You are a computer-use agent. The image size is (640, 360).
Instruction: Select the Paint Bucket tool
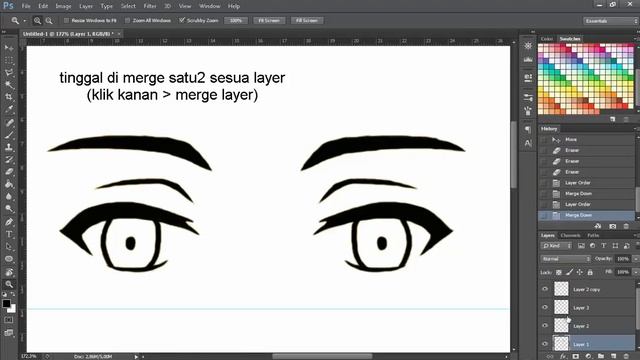point(9,184)
